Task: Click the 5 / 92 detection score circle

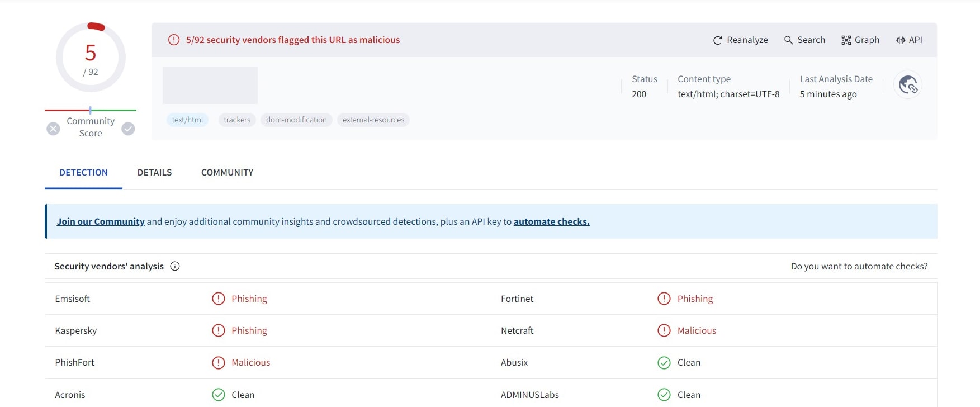Action: click(91, 58)
